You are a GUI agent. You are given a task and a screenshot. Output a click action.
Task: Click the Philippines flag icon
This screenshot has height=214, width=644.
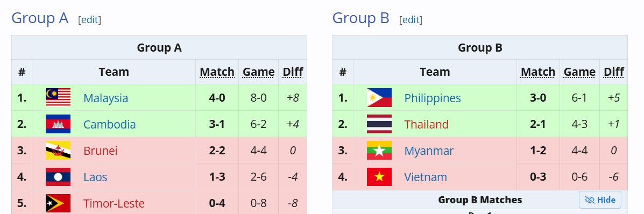(x=379, y=97)
